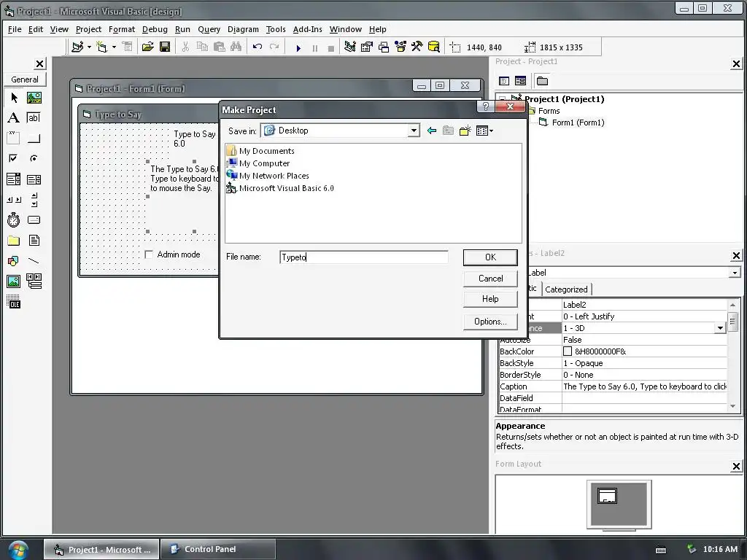
Task: Switch to the General toolbox tab
Action: pyautogui.click(x=25, y=79)
